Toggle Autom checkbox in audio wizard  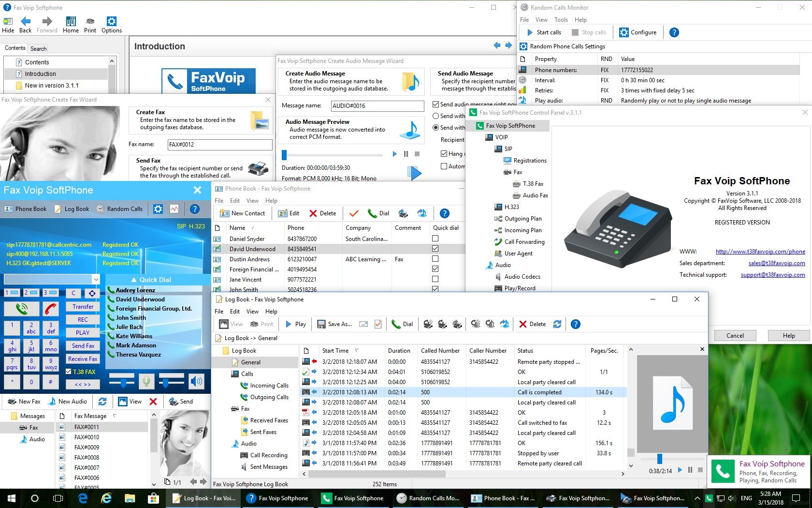444,166
